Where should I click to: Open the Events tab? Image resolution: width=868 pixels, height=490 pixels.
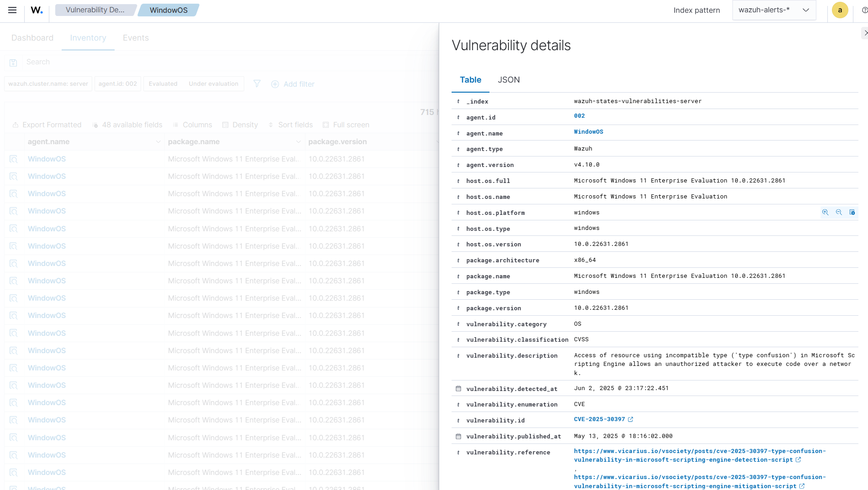tap(135, 37)
